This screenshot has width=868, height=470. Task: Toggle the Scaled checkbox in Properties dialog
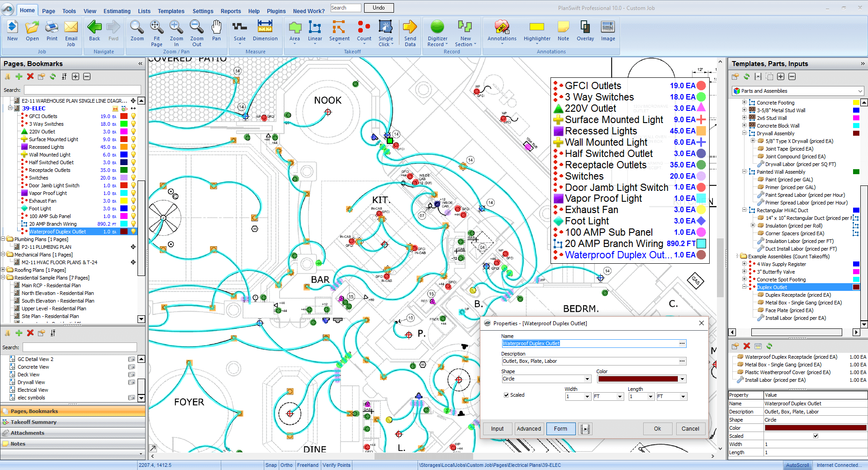[507, 394]
